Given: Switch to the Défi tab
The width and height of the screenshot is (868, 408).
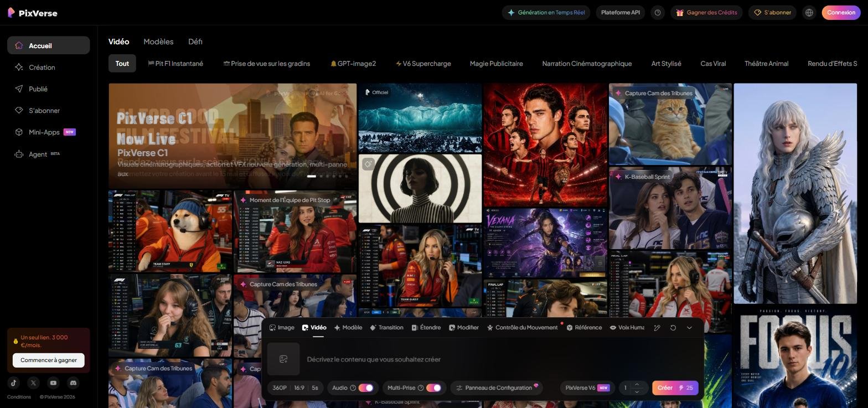Looking at the screenshot, I should point(195,42).
